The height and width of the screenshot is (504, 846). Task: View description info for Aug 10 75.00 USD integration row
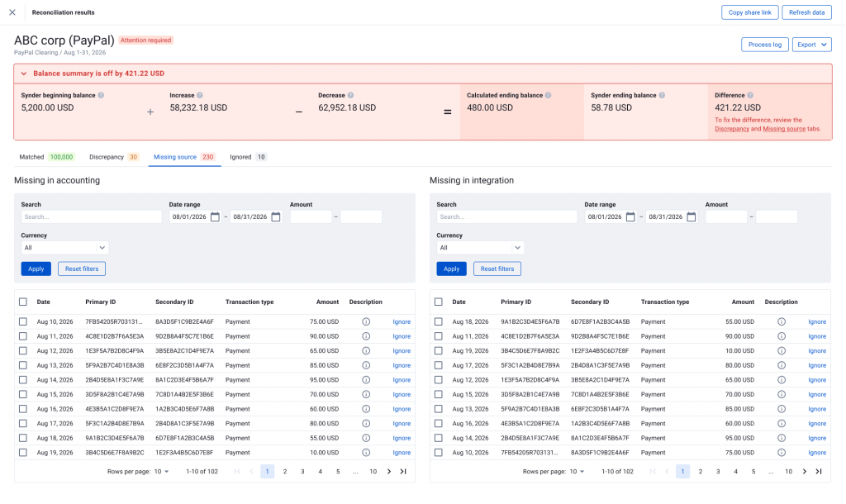(782, 453)
